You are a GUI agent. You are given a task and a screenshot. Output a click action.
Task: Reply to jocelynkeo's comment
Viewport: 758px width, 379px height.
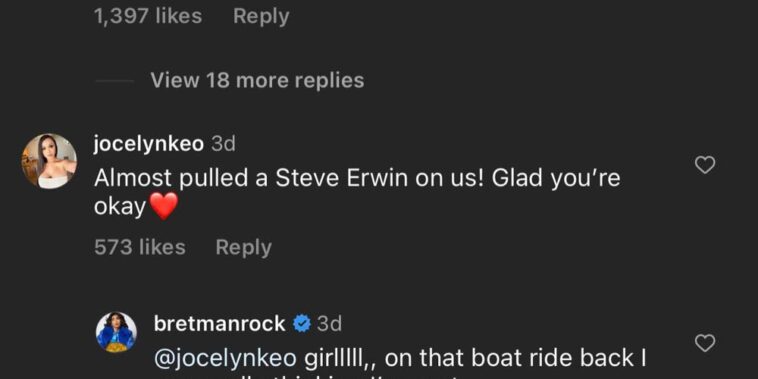[x=244, y=248]
